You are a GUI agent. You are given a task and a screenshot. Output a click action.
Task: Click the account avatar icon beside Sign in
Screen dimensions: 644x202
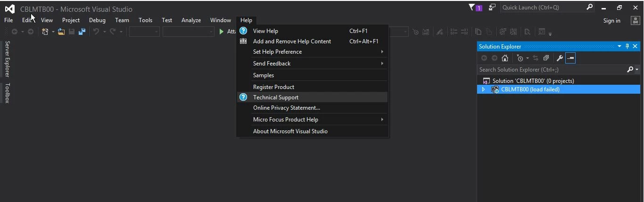point(635,20)
